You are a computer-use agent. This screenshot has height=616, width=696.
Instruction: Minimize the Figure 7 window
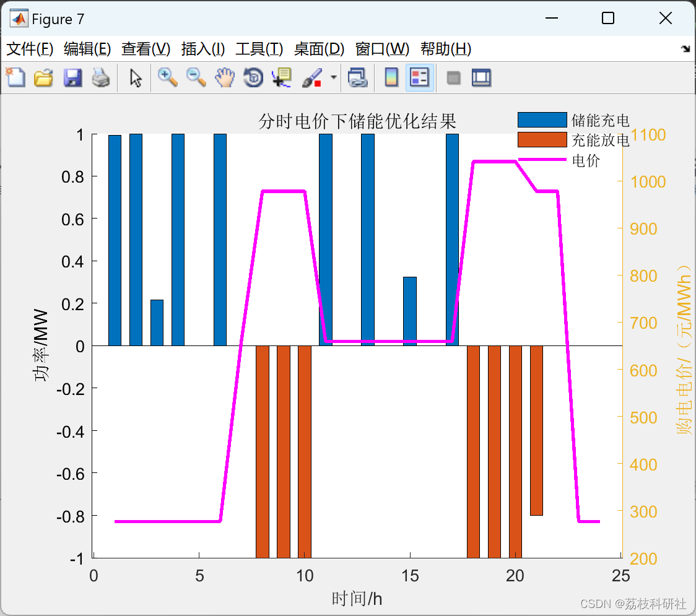click(x=551, y=18)
